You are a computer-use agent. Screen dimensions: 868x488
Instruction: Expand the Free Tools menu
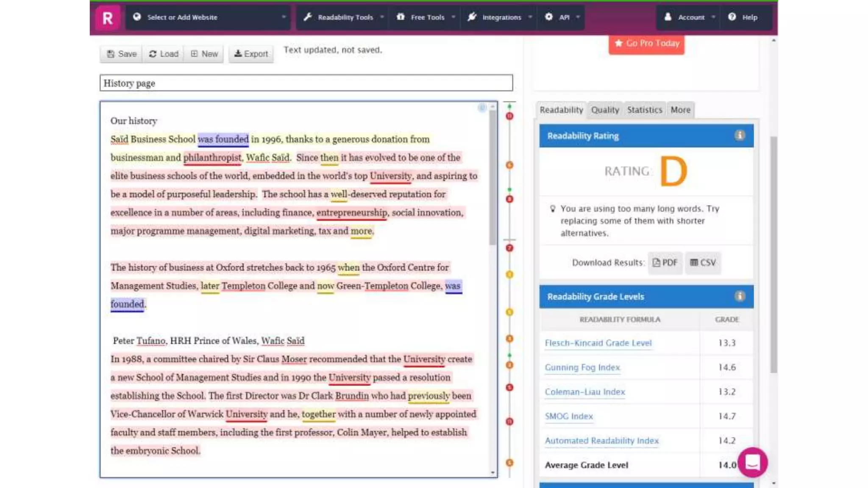(x=426, y=17)
